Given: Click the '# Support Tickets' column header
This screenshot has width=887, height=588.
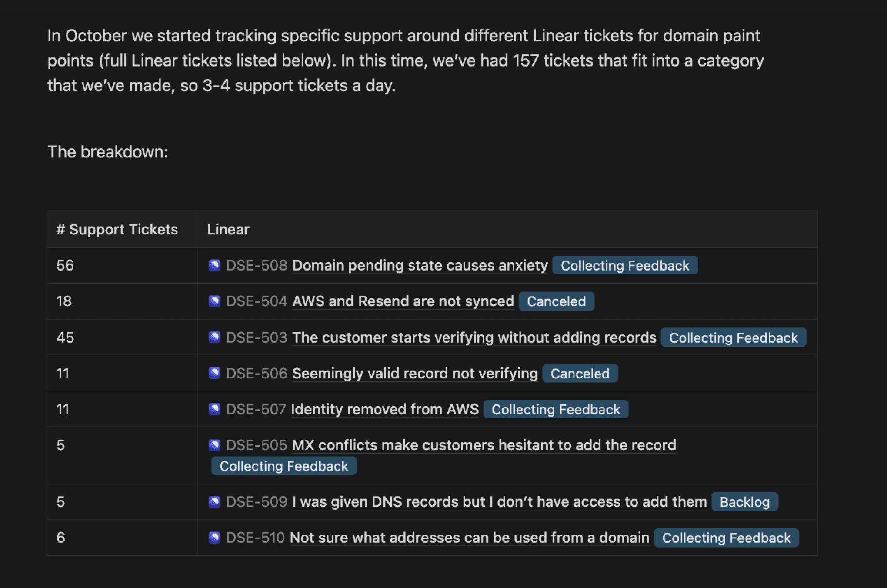Looking at the screenshot, I should (117, 229).
